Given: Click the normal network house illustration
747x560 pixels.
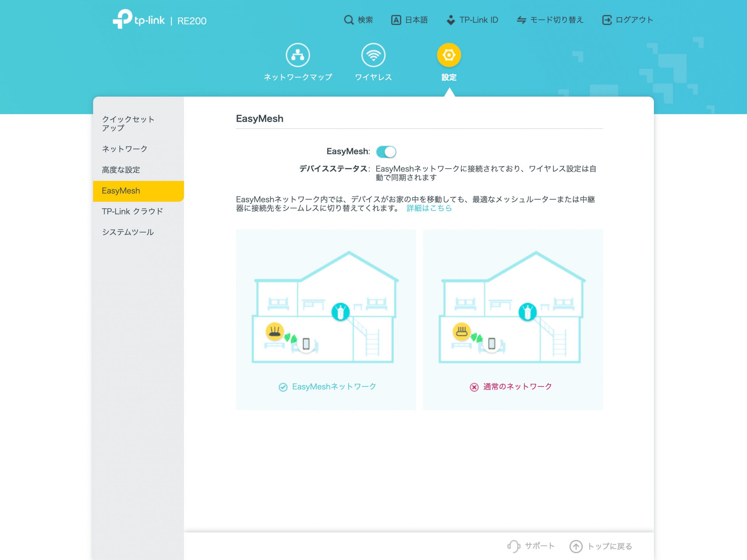Looking at the screenshot, I should 512,307.
